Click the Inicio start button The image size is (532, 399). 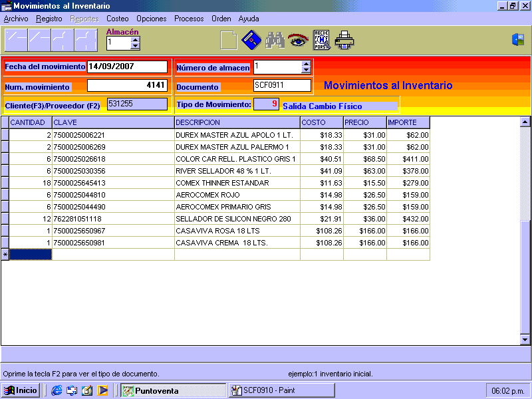coord(21,390)
